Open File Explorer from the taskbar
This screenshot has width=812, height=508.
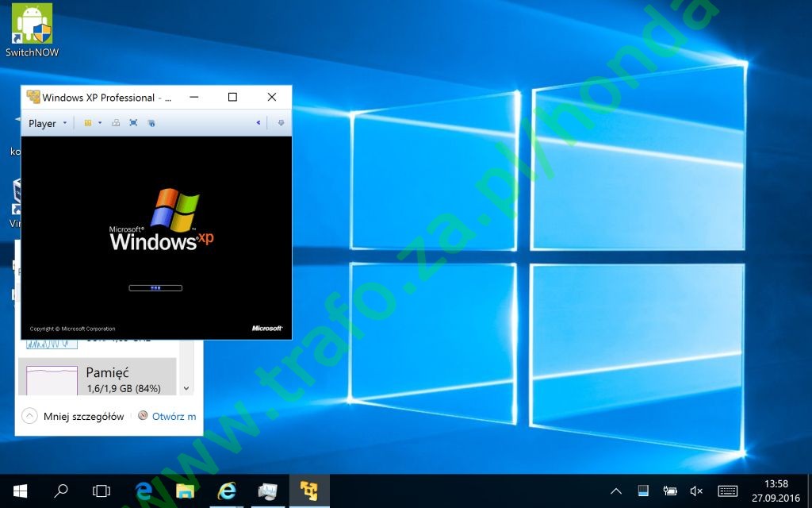click(x=185, y=491)
